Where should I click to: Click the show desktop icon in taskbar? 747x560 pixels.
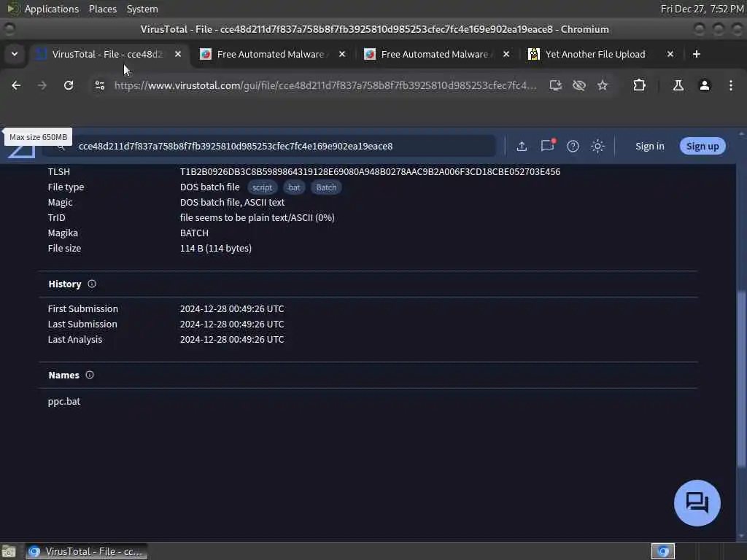(9, 551)
